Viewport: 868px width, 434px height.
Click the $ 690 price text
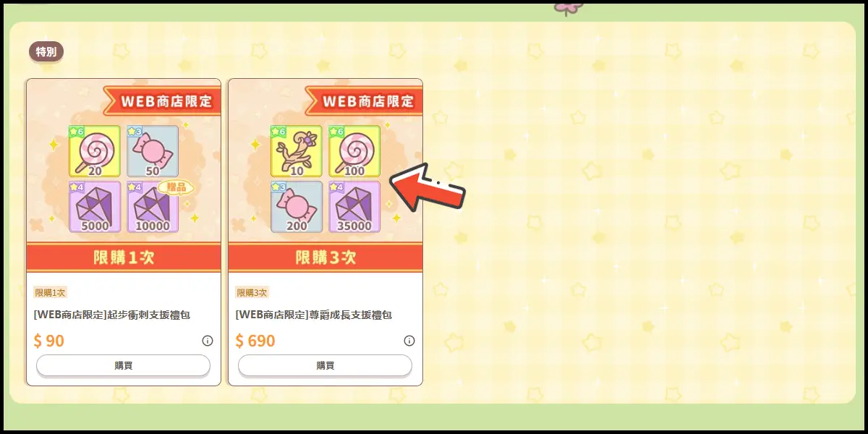pyautogui.click(x=255, y=341)
